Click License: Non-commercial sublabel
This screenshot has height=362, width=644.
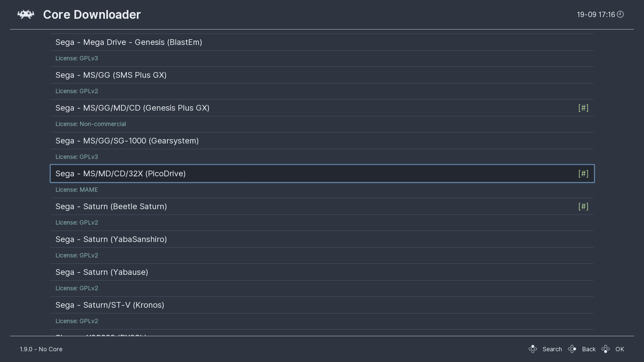pos(91,124)
